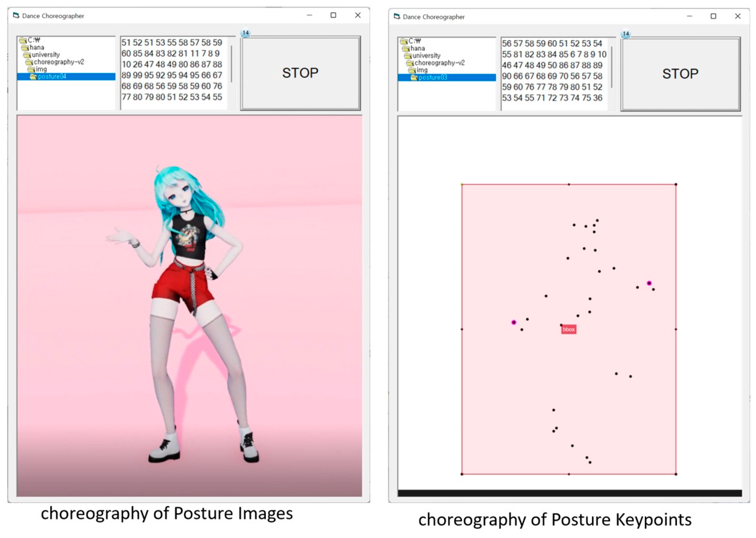Click hana folder icon in left tree
Image resolution: width=756 pixels, height=538 pixels.
(26, 48)
